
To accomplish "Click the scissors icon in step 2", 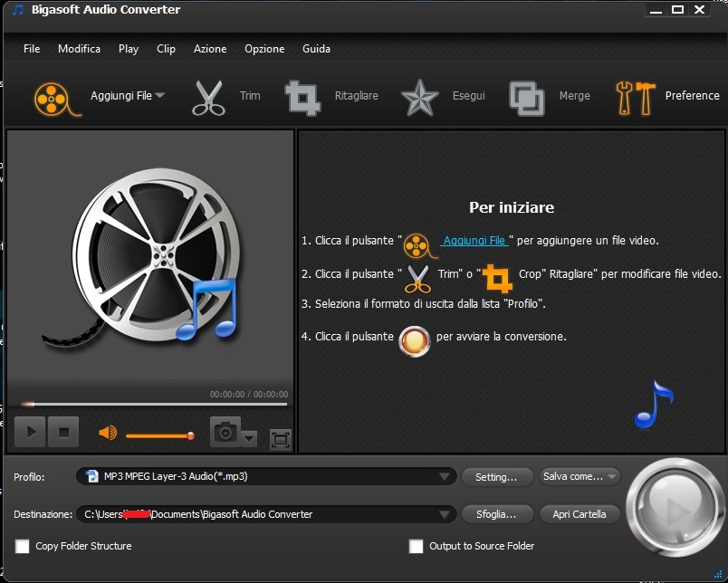I will (x=417, y=279).
